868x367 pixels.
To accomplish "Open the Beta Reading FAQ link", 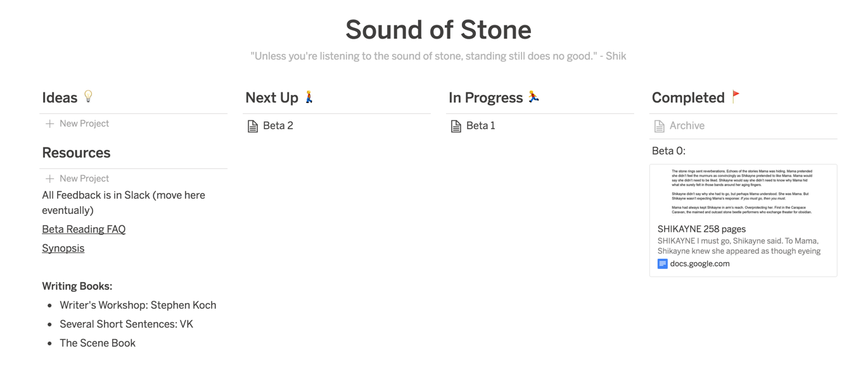I will click(x=84, y=229).
